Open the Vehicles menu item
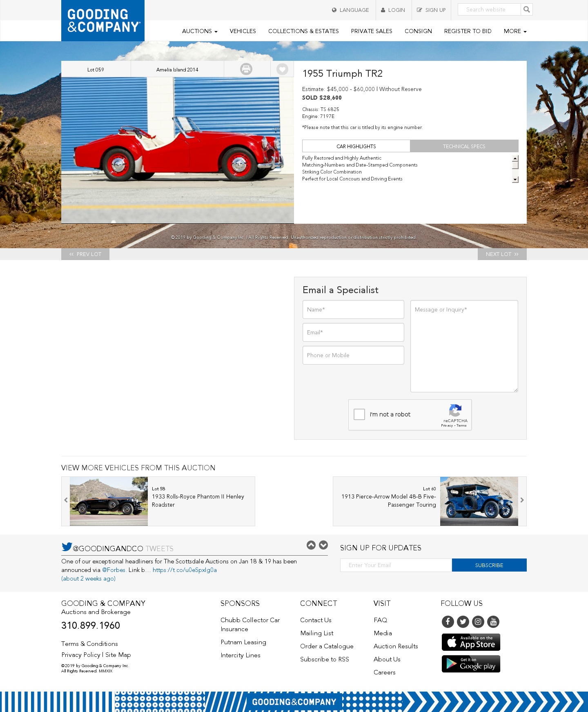588x712 pixels. (243, 31)
